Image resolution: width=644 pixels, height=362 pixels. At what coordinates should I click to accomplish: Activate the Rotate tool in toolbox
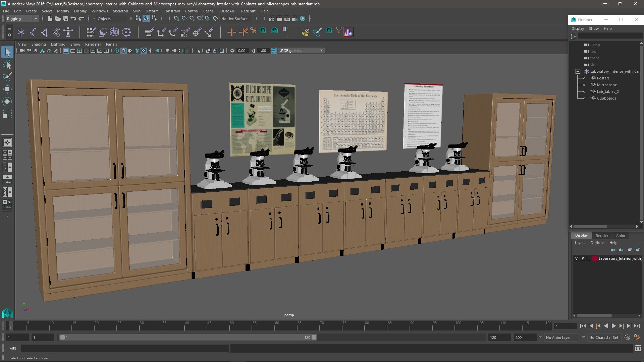click(x=7, y=102)
